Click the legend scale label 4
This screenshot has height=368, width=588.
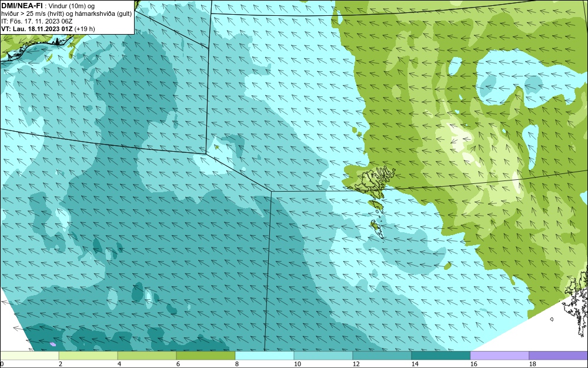tap(119, 364)
